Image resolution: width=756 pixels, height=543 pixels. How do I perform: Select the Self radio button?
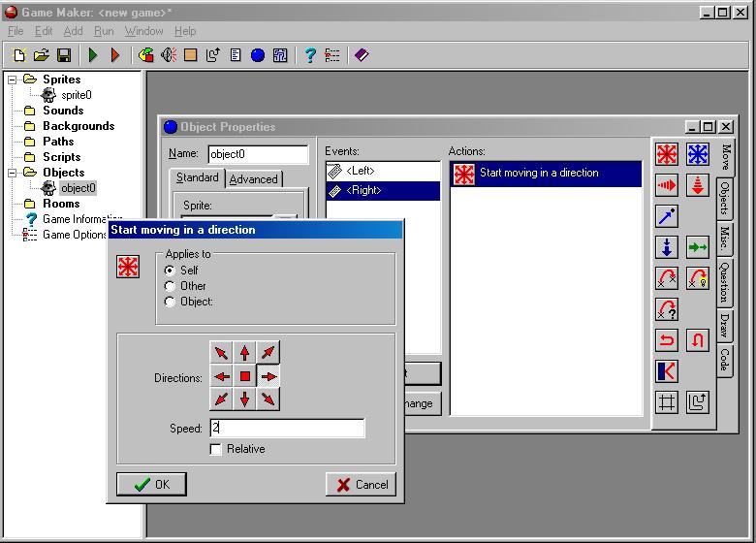tap(171, 271)
